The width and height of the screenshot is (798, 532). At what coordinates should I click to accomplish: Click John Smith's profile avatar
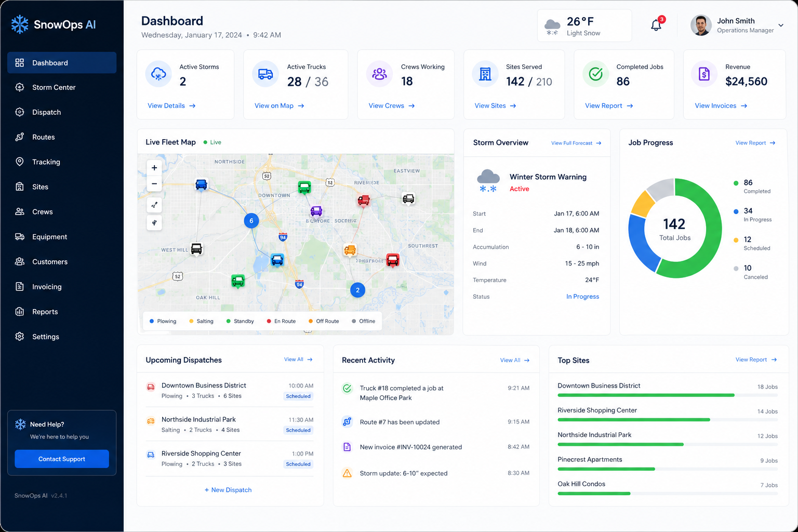click(701, 25)
